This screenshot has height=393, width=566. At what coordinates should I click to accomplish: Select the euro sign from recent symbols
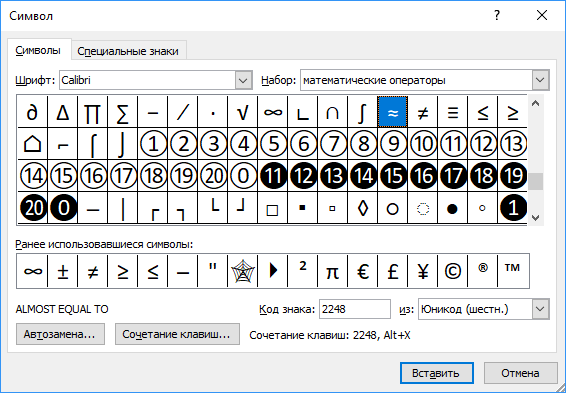362,271
